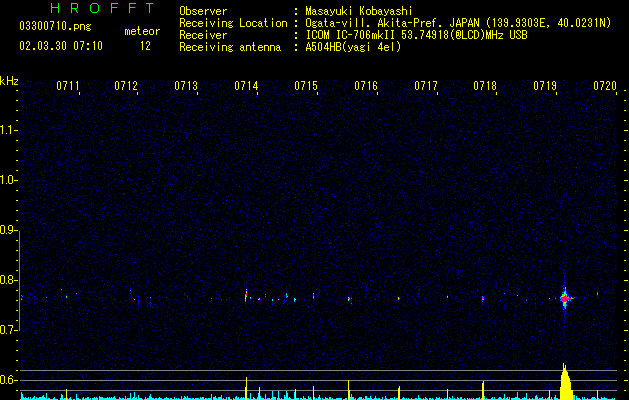Image resolution: width=629 pixels, height=400 pixels.
Task: Click the yellow intensity spike at 0714
Action: pyautogui.click(x=246, y=388)
